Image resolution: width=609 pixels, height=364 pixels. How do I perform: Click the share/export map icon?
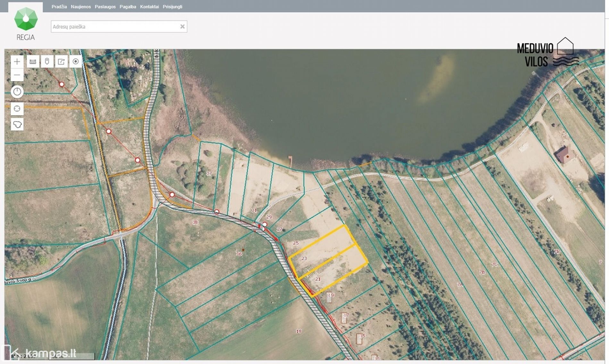61,61
